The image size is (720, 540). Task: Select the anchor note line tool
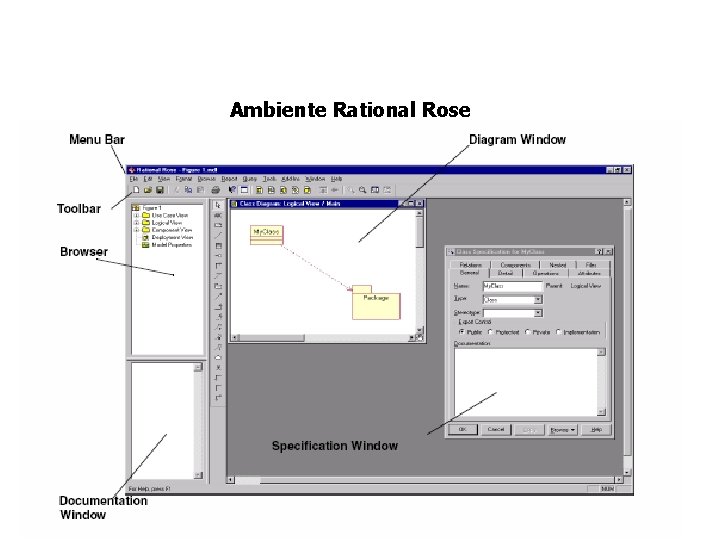pos(218,236)
